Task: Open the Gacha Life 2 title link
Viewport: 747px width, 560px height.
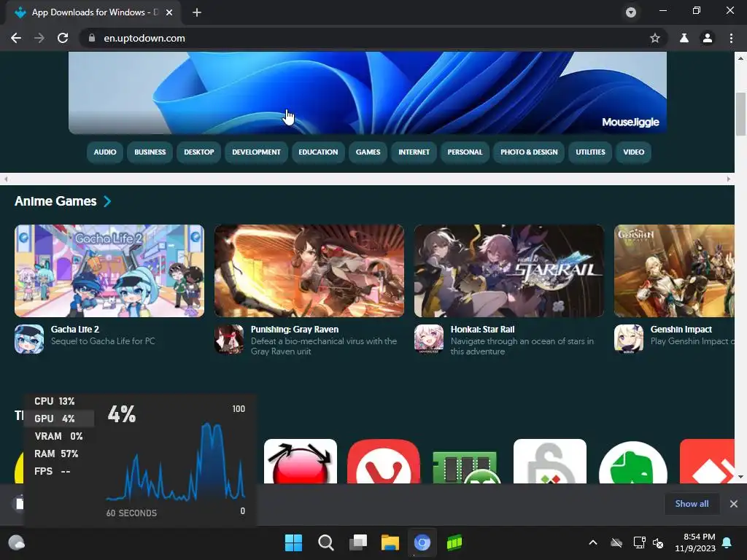Action: coord(75,330)
